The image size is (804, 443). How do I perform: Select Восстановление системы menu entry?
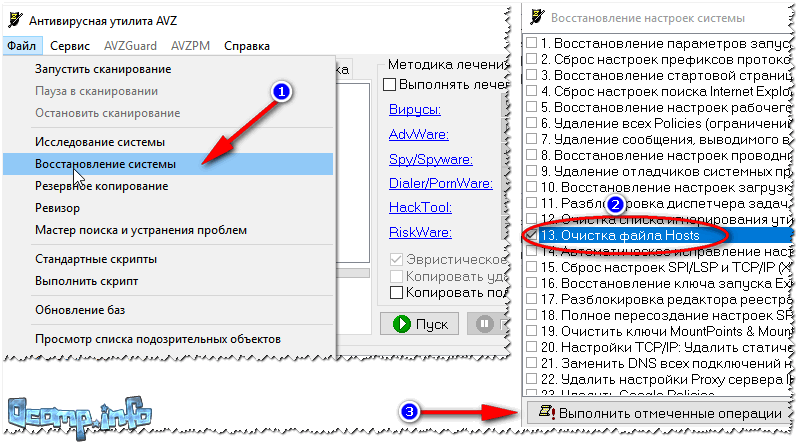pos(168,164)
